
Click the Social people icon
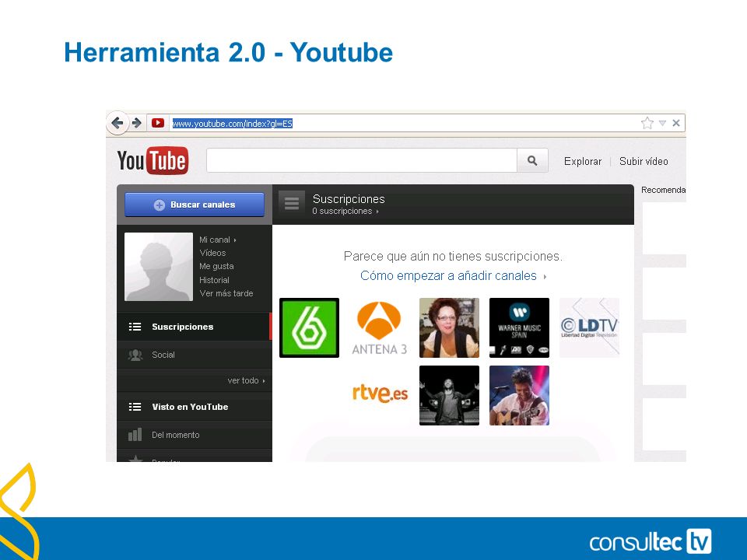point(135,355)
